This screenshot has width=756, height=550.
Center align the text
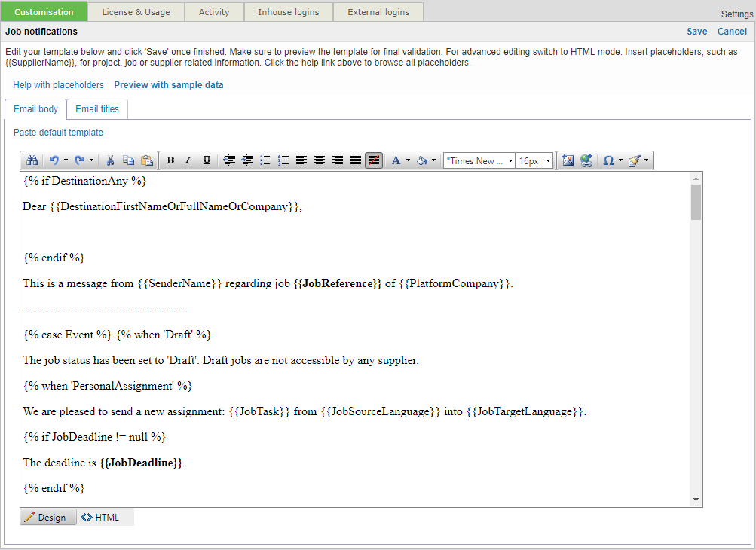[x=320, y=160]
